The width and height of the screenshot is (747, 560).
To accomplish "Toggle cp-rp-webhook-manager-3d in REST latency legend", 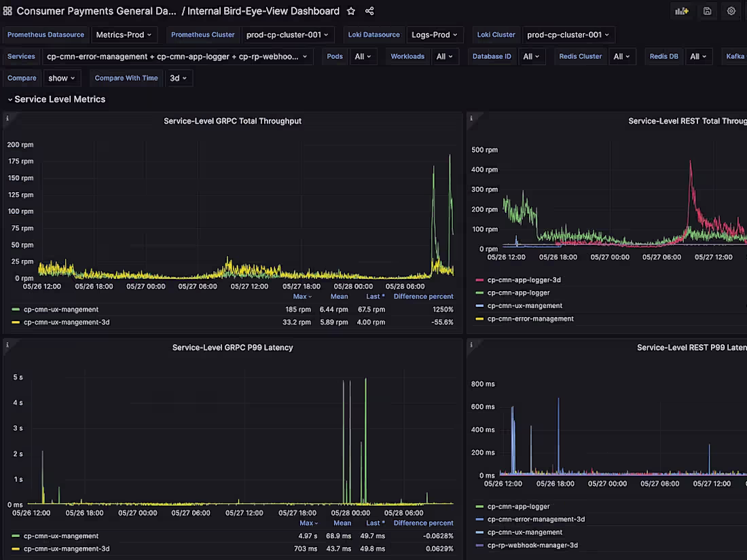I will pos(531,544).
